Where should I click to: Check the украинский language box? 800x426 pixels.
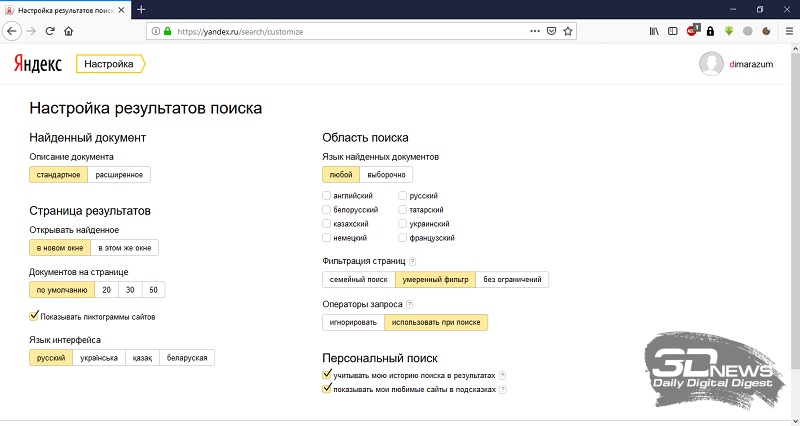click(403, 223)
